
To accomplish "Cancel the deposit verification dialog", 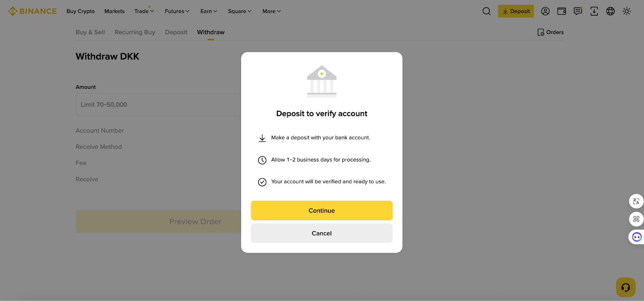I will pyautogui.click(x=321, y=233).
